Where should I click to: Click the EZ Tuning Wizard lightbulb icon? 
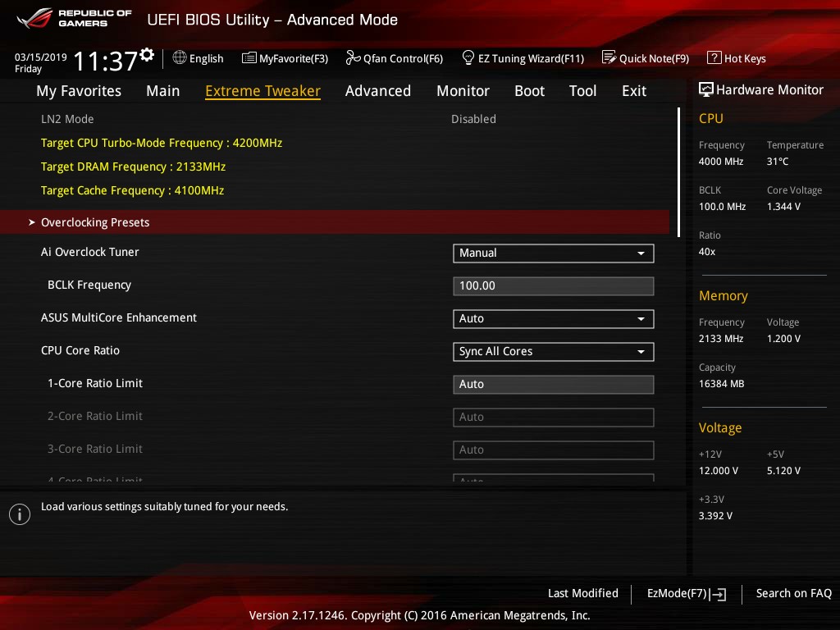click(x=468, y=57)
